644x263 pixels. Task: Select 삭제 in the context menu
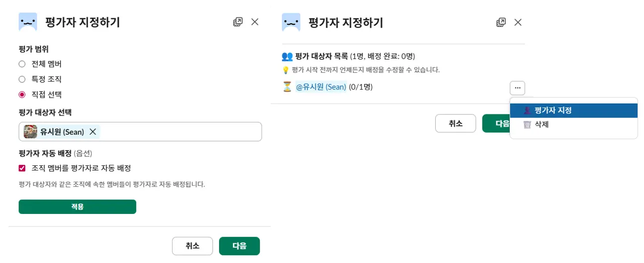point(541,125)
